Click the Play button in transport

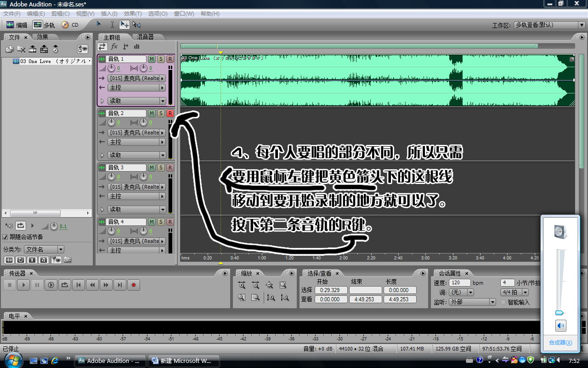click(23, 285)
